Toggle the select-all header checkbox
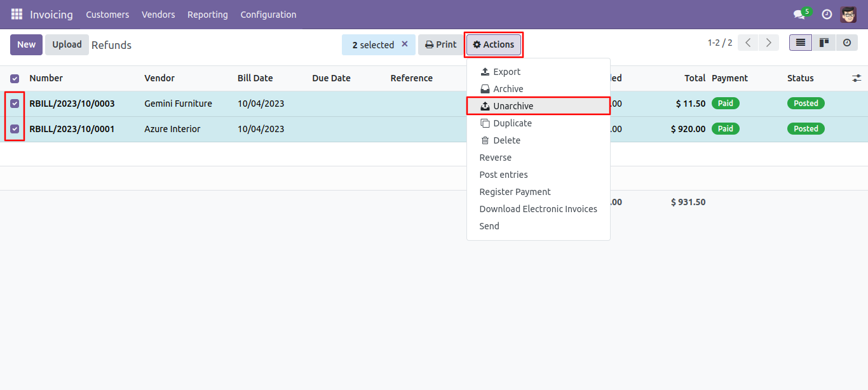868x390 pixels. click(15, 79)
